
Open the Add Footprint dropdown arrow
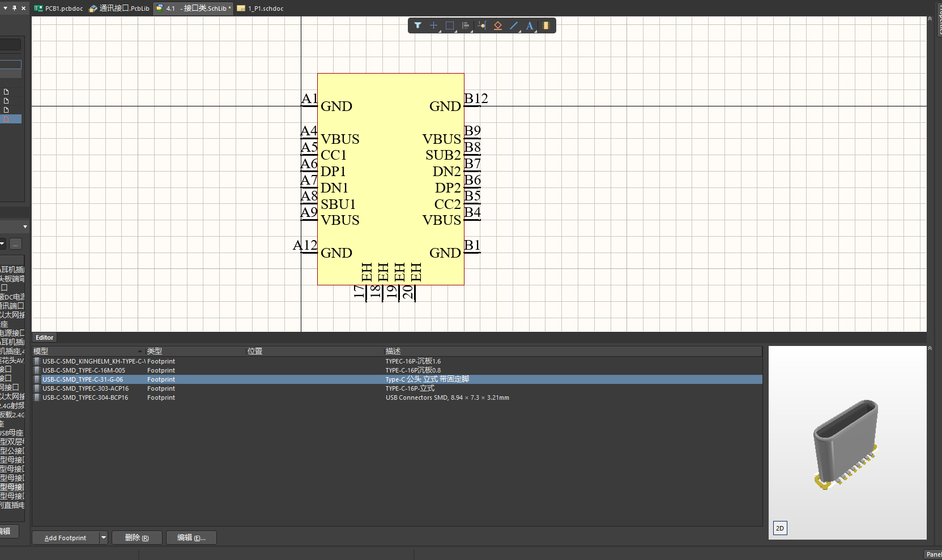(104, 538)
